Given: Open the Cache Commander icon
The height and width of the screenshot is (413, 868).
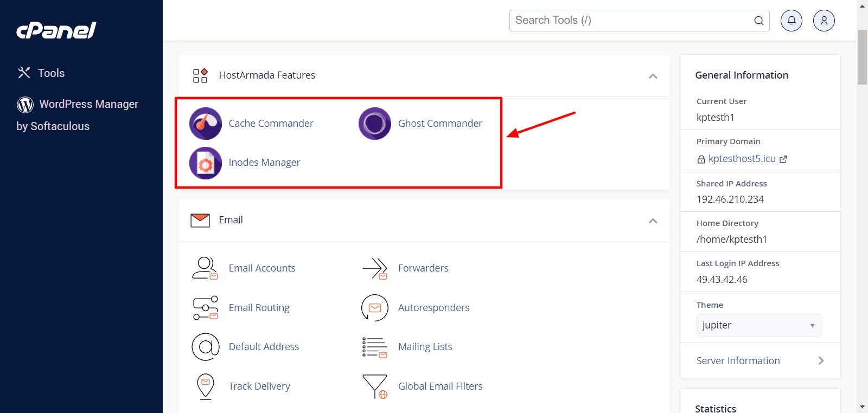Looking at the screenshot, I should [x=205, y=124].
